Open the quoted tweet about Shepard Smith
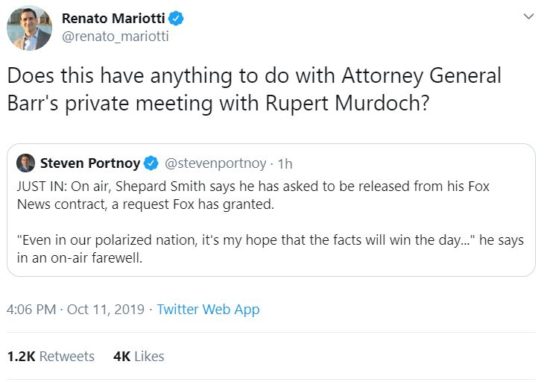550x382 pixels. (x=271, y=210)
